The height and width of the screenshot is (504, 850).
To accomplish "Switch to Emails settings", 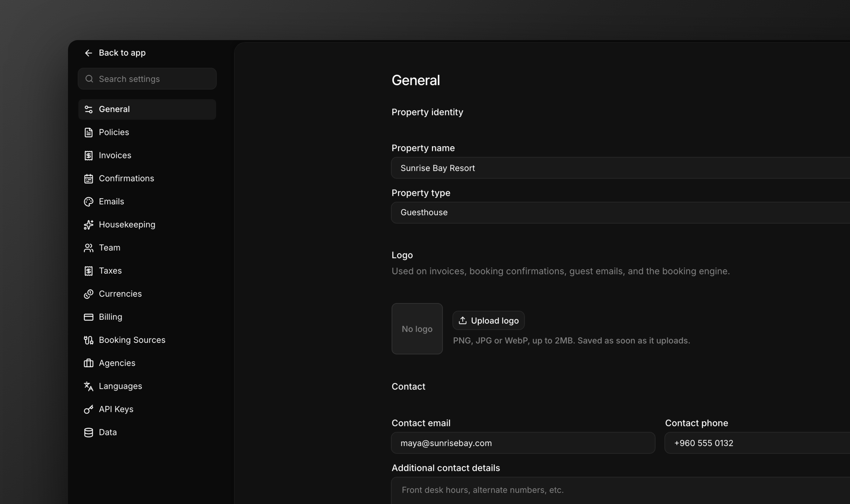I will pyautogui.click(x=147, y=202).
